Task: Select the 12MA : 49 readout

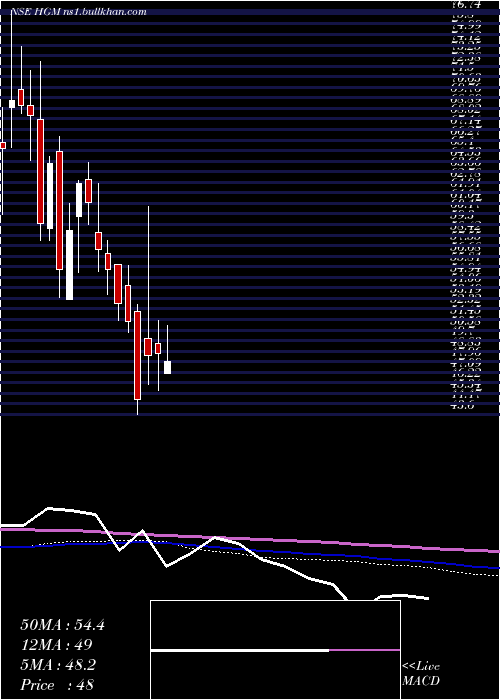Action: 56,645
